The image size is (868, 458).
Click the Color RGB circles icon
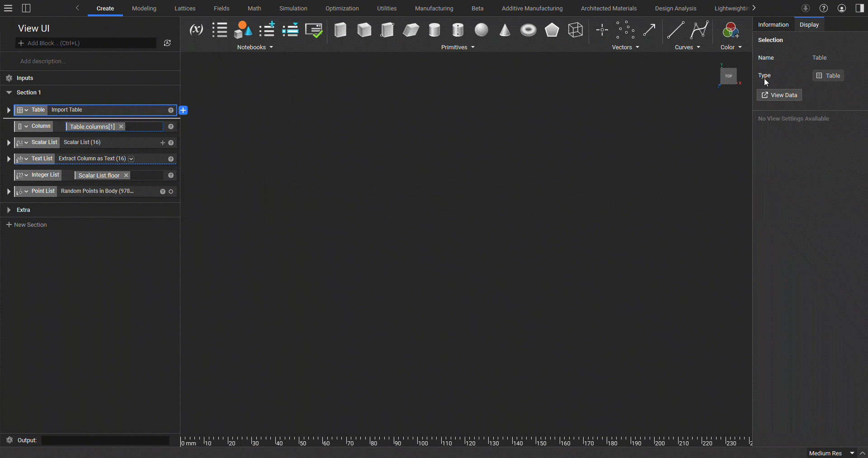click(x=731, y=30)
